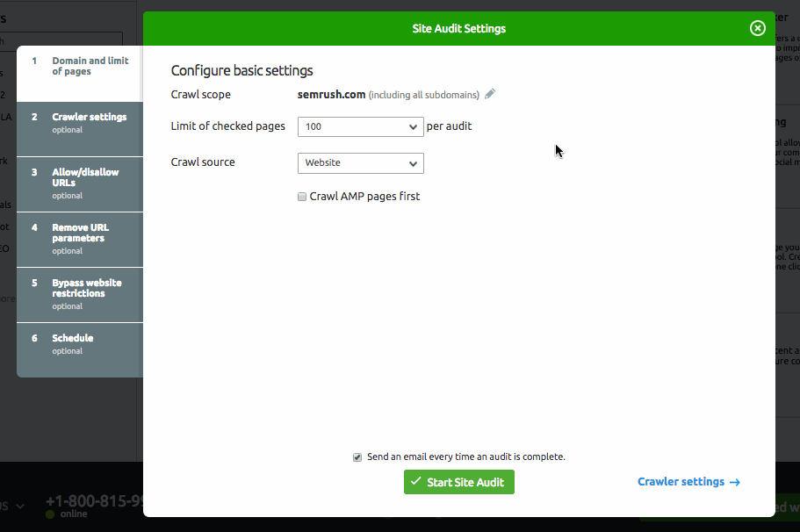The image size is (800, 532).
Task: Close the Site Audit Settings dialog
Action: coord(757,28)
